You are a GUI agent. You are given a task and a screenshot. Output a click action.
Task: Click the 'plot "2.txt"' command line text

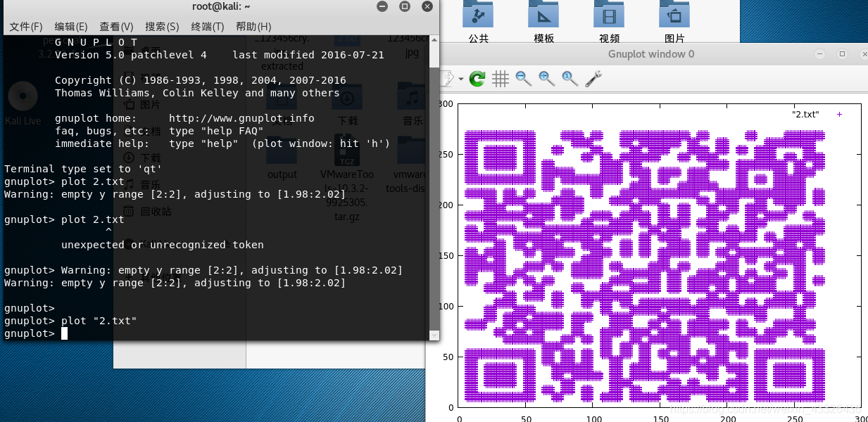pos(99,321)
